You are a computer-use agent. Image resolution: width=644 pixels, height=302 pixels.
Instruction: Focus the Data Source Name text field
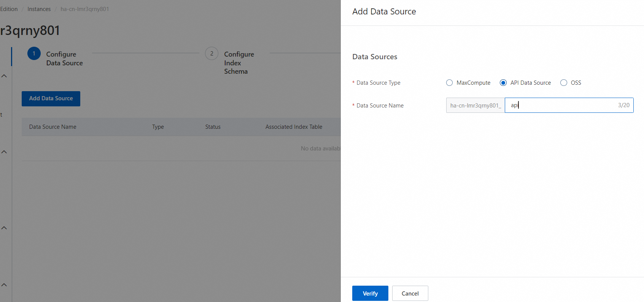tap(563, 105)
